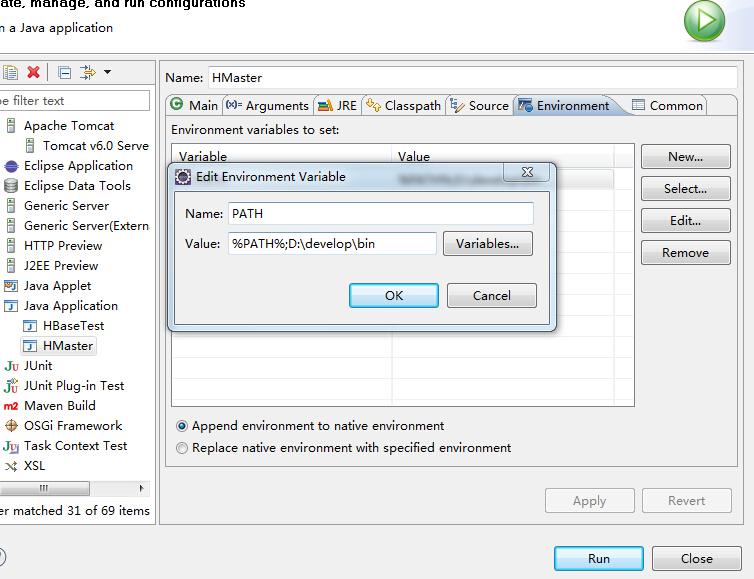Viewport: 754px width, 579px height.
Task: Click the duplicate launch configuration icon
Action: (x=10, y=73)
